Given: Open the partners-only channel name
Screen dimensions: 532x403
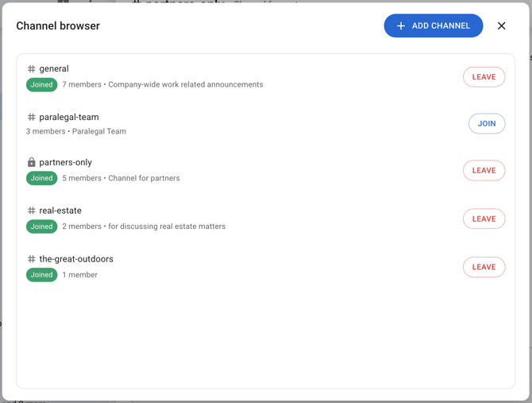Looking at the screenshot, I should (x=65, y=163).
